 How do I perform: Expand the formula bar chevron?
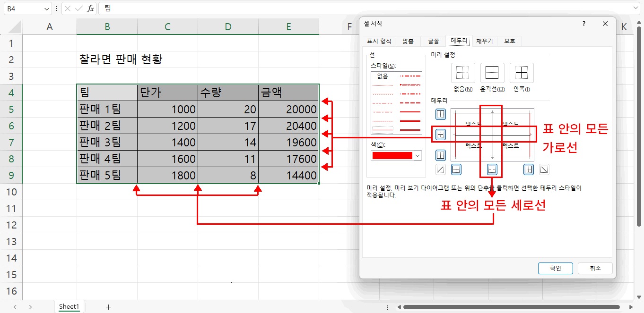tap(635, 8)
